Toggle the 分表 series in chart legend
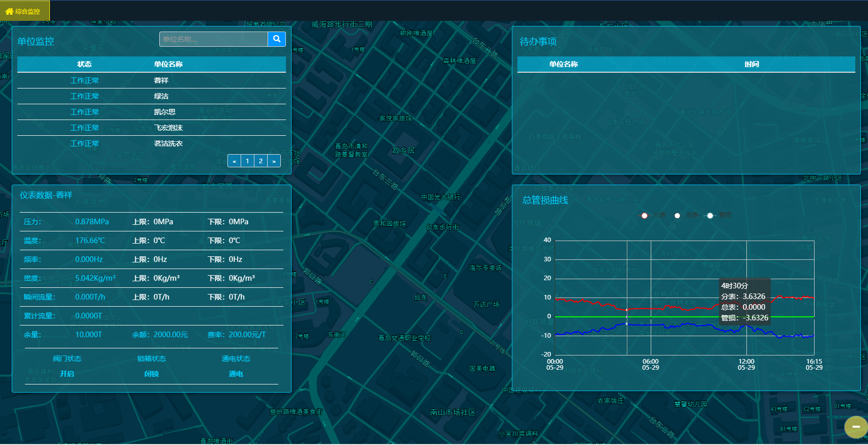This screenshot has width=868, height=445. 652,216
